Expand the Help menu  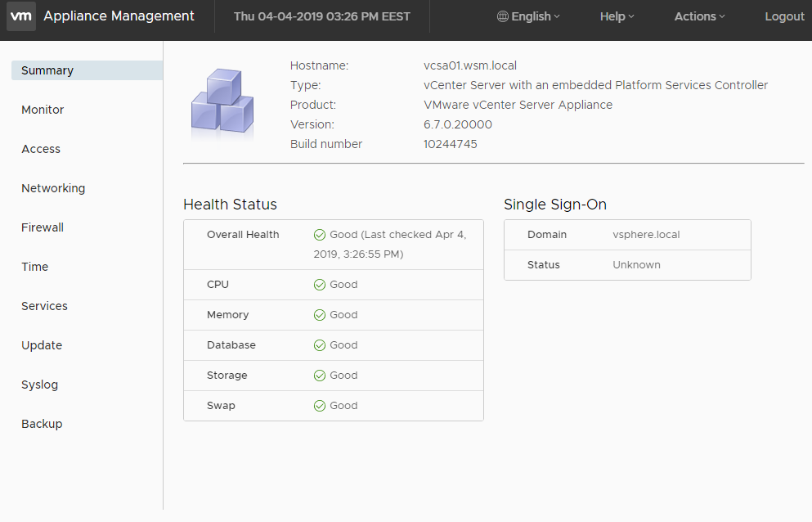click(617, 16)
